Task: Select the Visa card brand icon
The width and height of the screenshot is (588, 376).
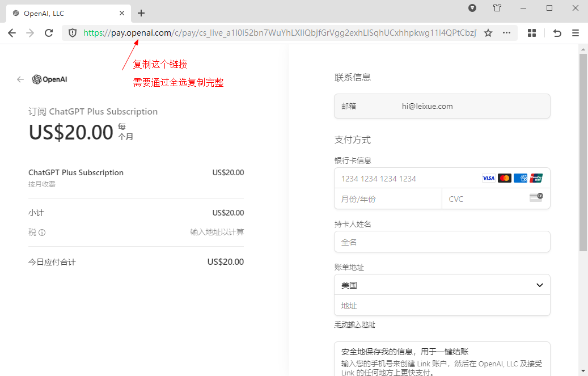Action: 488,178
